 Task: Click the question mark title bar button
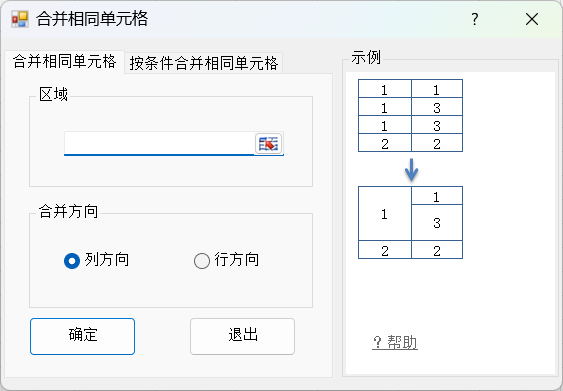pyautogui.click(x=475, y=19)
